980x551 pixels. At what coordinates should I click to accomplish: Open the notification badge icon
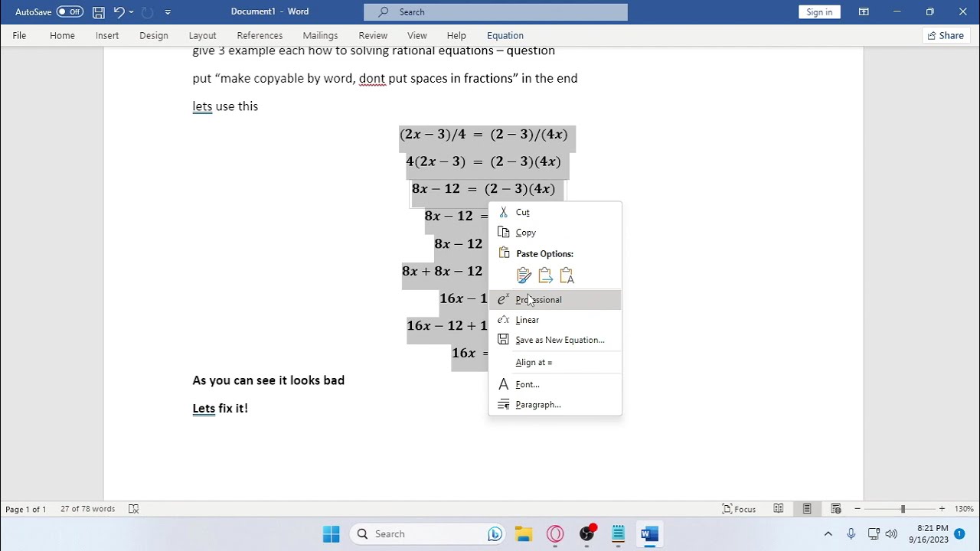(x=959, y=533)
